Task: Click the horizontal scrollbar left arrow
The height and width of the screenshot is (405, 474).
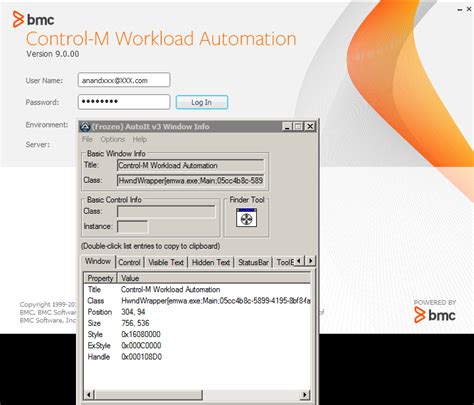Action: [x=89, y=395]
